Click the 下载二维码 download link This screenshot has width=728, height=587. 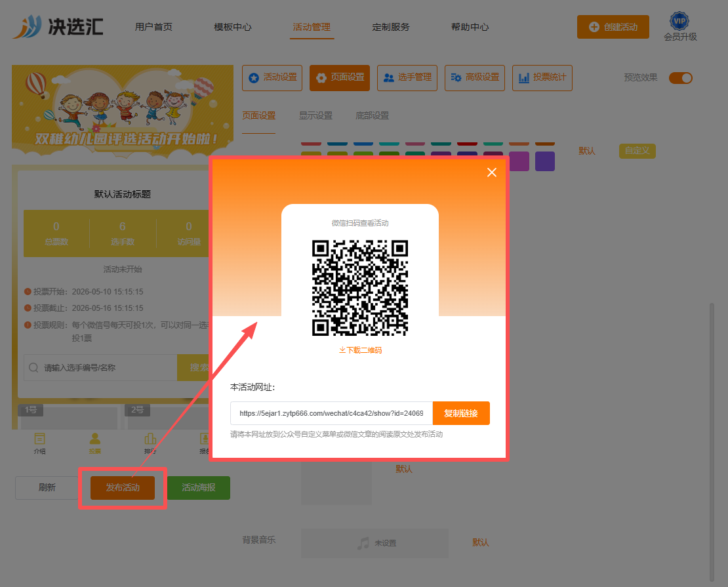(360, 350)
